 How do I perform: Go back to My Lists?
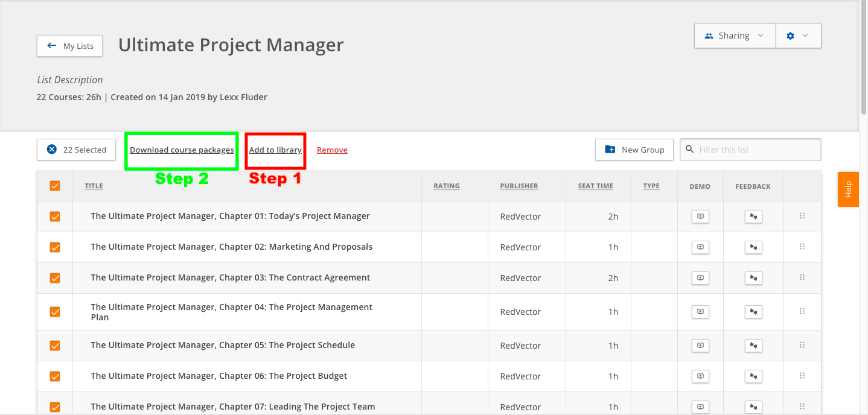[x=69, y=46]
